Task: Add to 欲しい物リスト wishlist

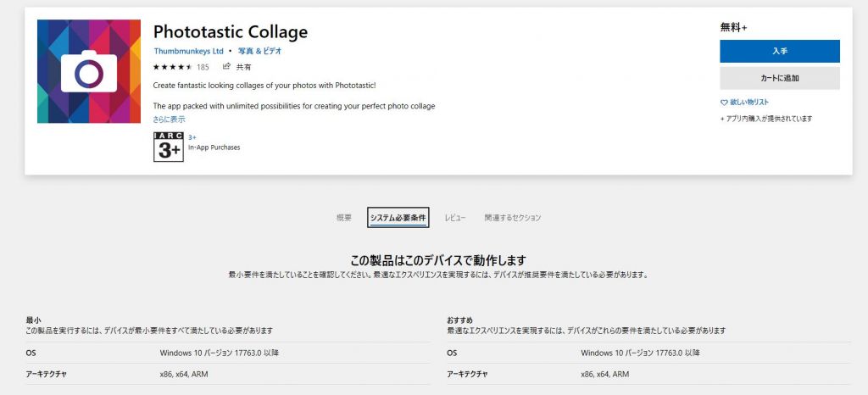Action: coord(749,103)
